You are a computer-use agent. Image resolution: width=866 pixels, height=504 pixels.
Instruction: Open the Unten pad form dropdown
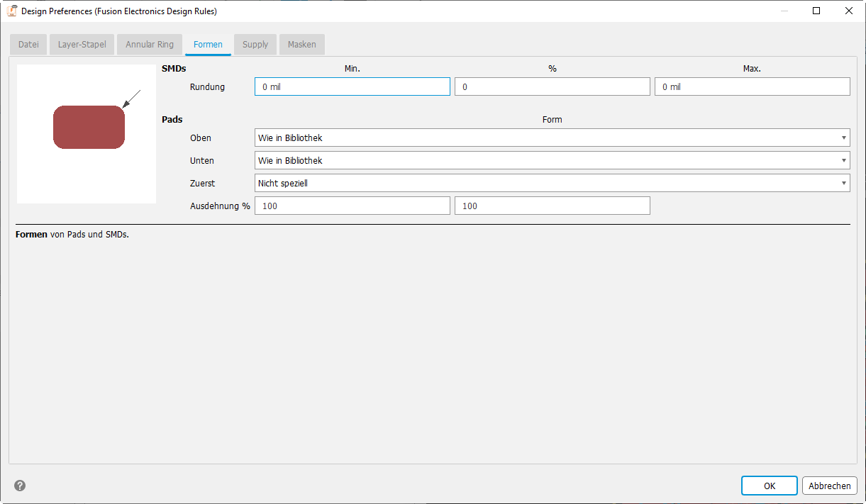click(553, 160)
